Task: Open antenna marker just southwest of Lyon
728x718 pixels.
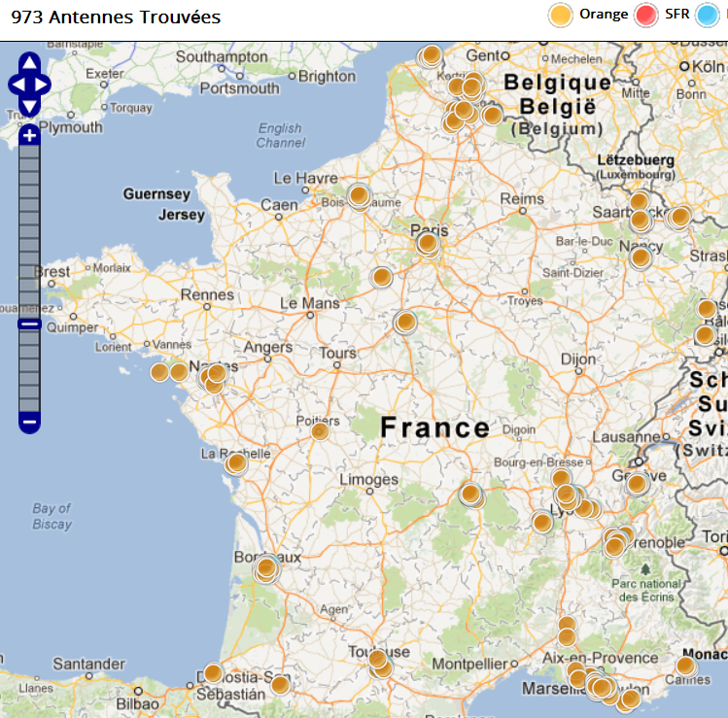Action: 541,523
